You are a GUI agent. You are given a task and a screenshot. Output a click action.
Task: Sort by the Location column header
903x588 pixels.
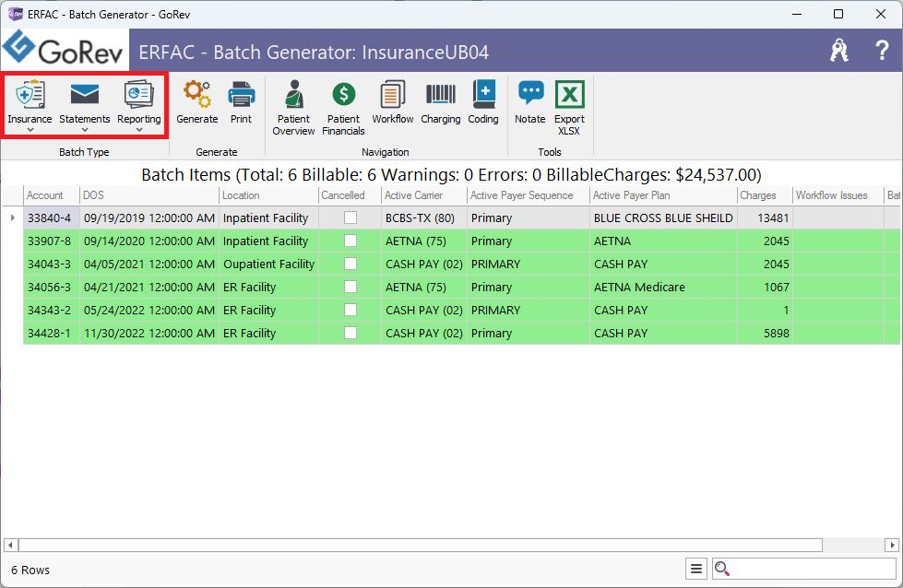268,195
